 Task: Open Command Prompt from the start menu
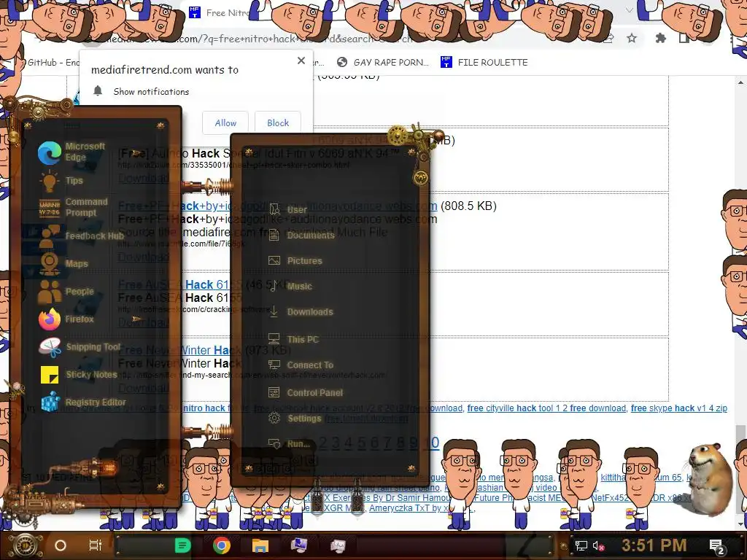73,208
